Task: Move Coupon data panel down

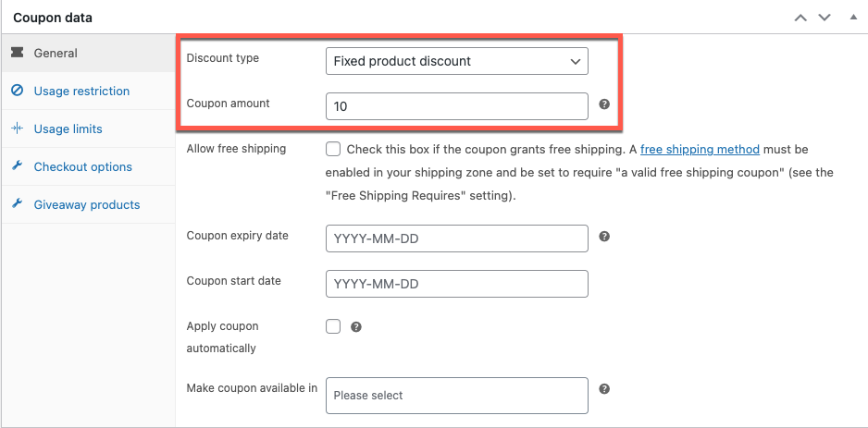Action: click(x=825, y=18)
